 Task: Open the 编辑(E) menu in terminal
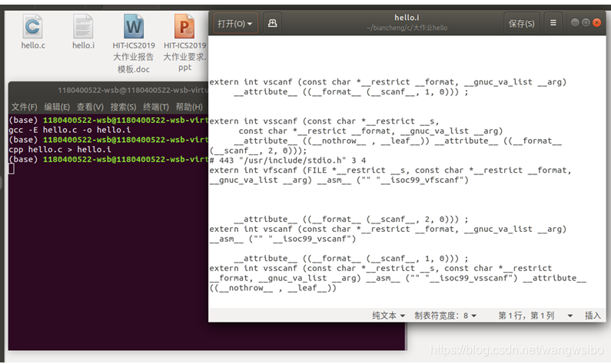(57, 107)
